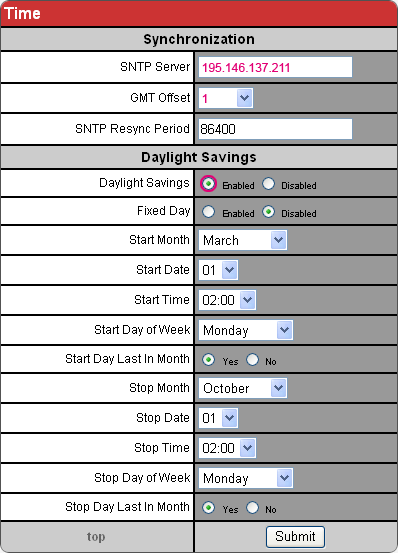This screenshot has width=398, height=553.
Task: Enable the Fixed Day option
Action: (208, 212)
